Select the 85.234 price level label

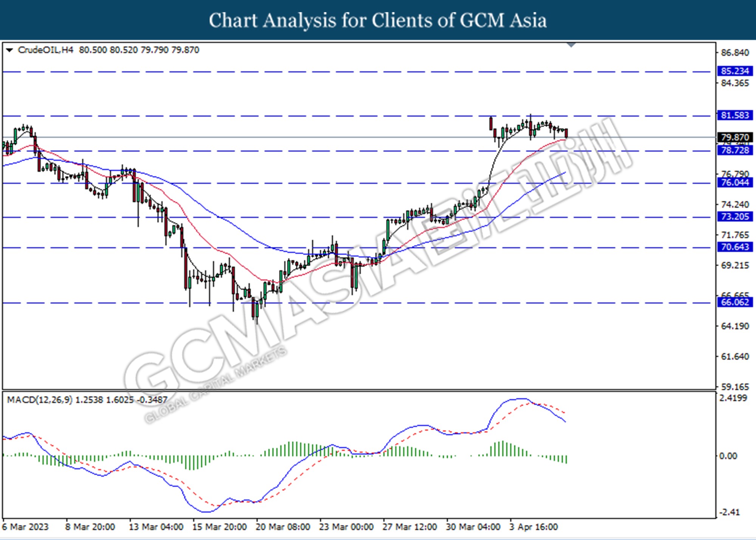click(735, 71)
